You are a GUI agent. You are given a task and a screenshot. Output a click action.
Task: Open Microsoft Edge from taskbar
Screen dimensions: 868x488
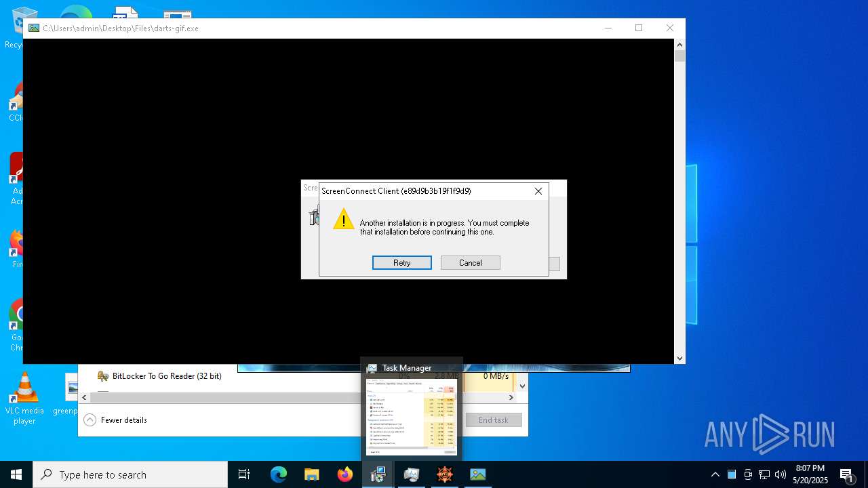(x=278, y=474)
